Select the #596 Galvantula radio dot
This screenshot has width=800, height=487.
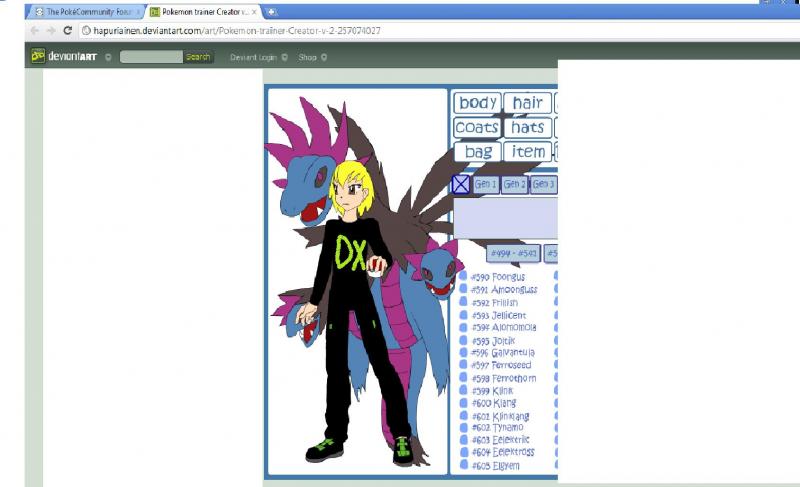[x=463, y=352]
